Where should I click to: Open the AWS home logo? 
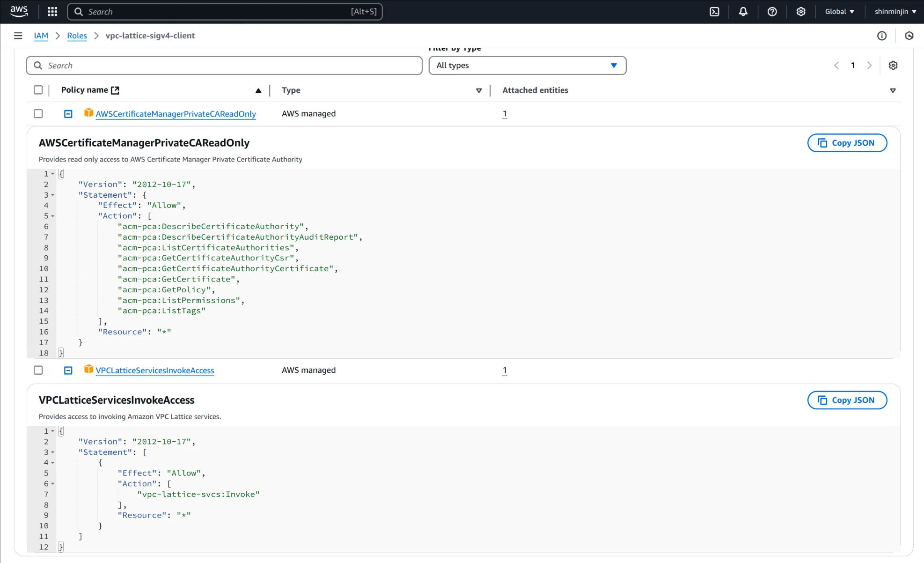[x=19, y=11]
